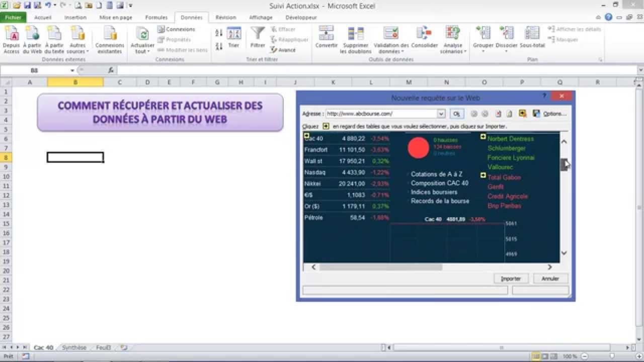Open the Fichier tab
644x362 pixels.
point(13,18)
